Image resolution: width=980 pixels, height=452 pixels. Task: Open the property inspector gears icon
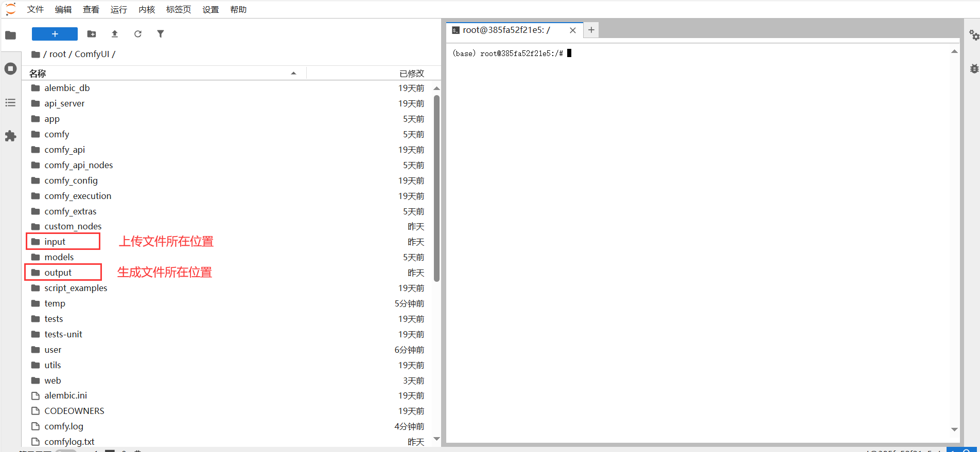pos(974,35)
